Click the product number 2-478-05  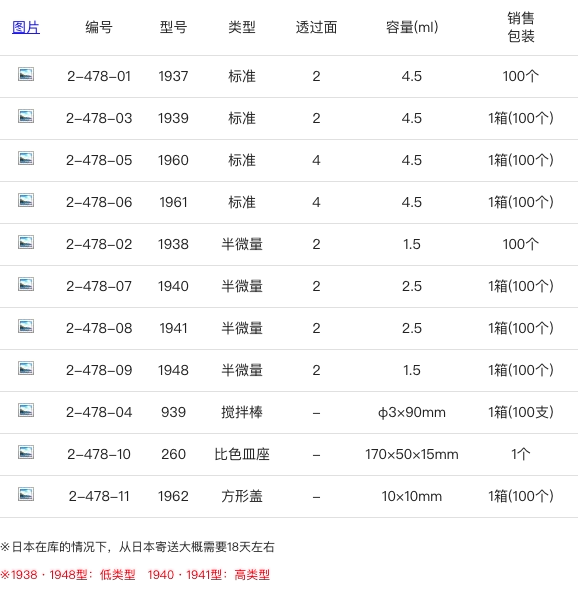99,161
